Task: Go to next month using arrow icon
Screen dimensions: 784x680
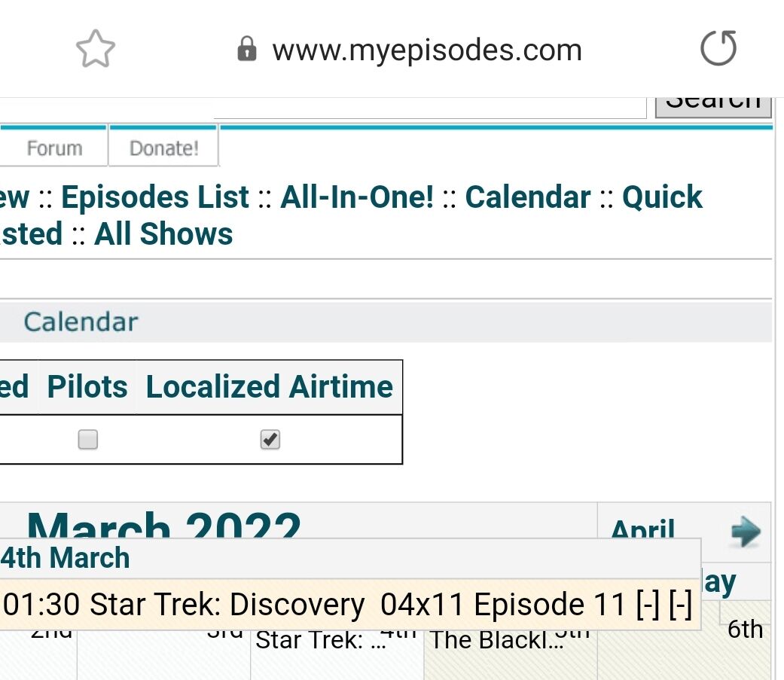Action: 745,532
